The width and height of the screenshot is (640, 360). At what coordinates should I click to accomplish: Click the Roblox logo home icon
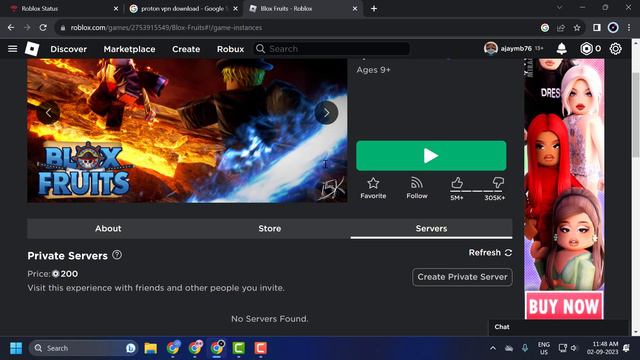point(32,49)
